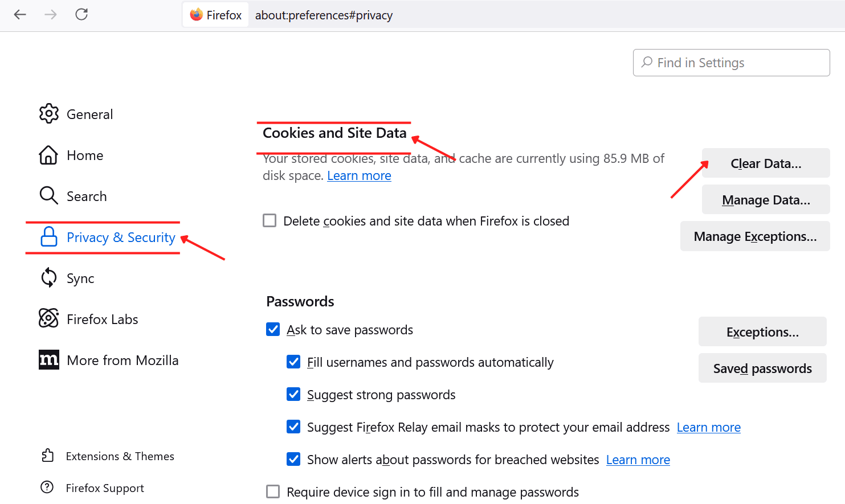Click the More from Mozilla icon
The width and height of the screenshot is (845, 504).
pyautogui.click(x=49, y=360)
